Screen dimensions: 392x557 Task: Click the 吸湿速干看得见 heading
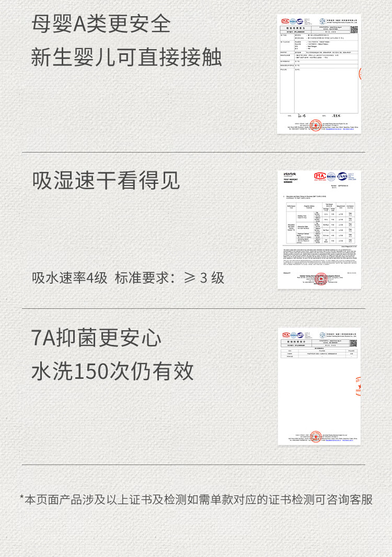[106, 180]
